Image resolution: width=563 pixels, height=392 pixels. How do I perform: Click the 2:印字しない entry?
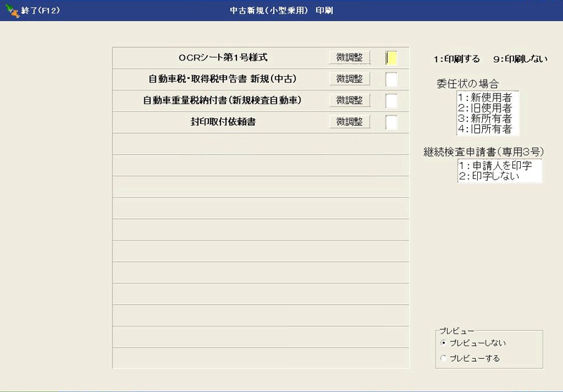pyautogui.click(x=489, y=176)
